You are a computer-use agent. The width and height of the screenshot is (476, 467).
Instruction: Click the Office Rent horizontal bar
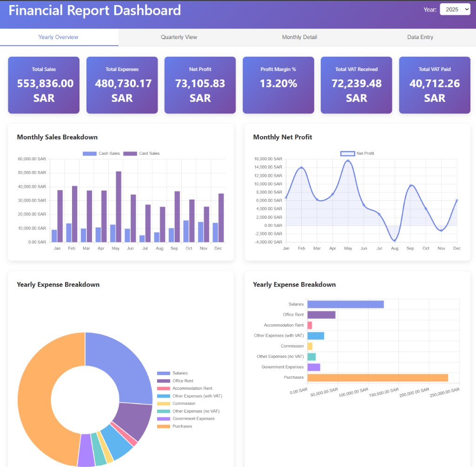[322, 315]
